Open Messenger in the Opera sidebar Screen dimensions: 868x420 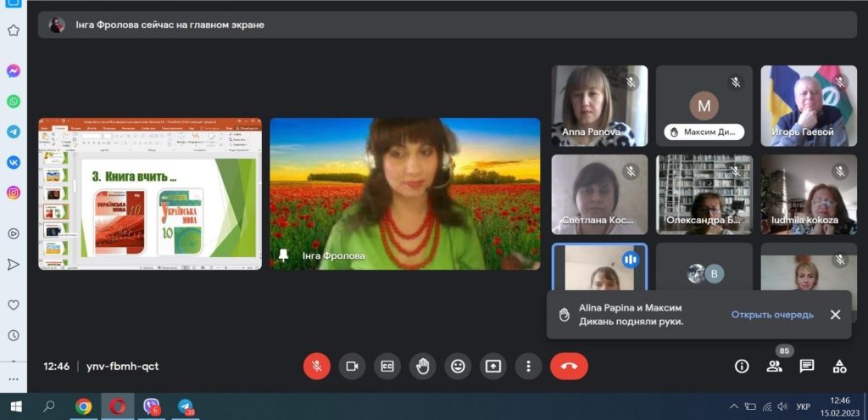click(x=14, y=71)
